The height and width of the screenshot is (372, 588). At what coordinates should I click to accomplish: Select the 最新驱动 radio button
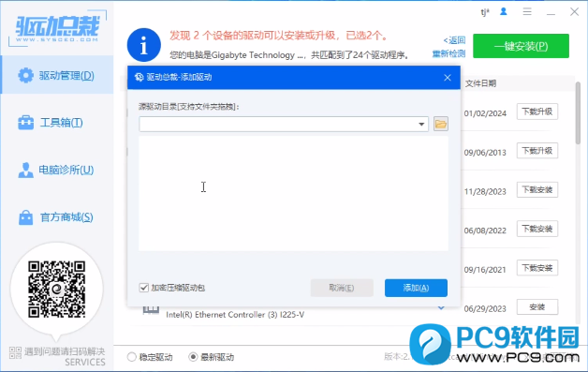coord(193,357)
